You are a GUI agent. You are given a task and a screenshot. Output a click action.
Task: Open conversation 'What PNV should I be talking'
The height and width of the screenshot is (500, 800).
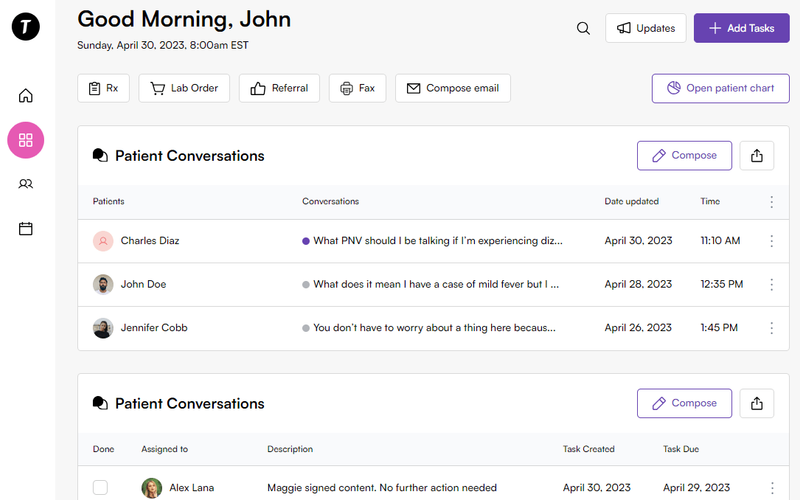(438, 241)
